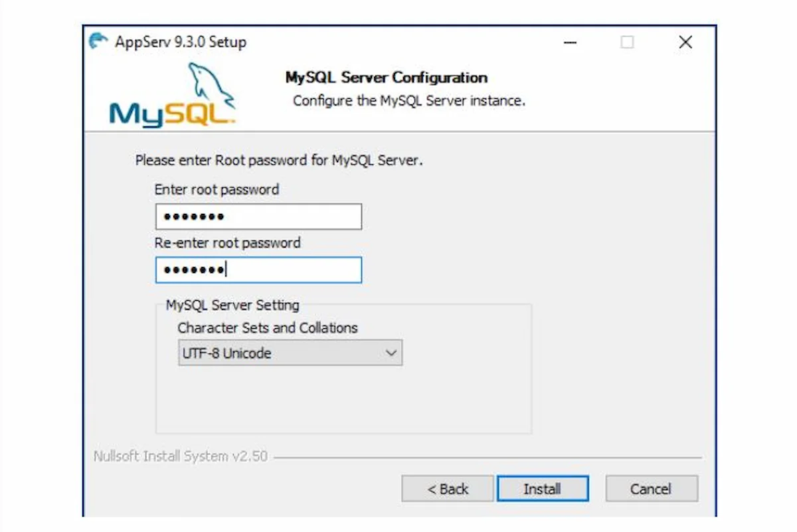Click the Re-enter root password field

click(258, 270)
